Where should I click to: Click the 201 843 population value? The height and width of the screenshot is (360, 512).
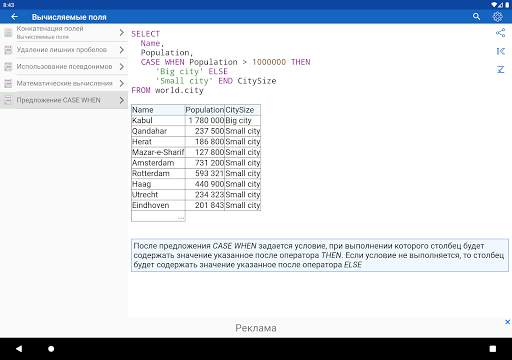point(205,205)
